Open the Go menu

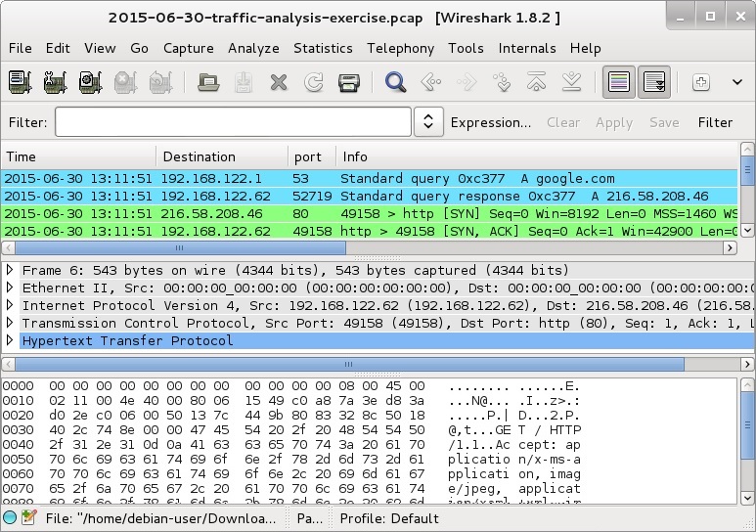click(x=139, y=48)
